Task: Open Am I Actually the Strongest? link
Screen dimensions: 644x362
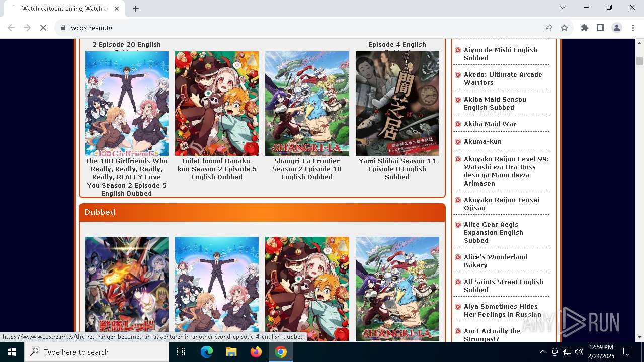Action: [492, 335]
